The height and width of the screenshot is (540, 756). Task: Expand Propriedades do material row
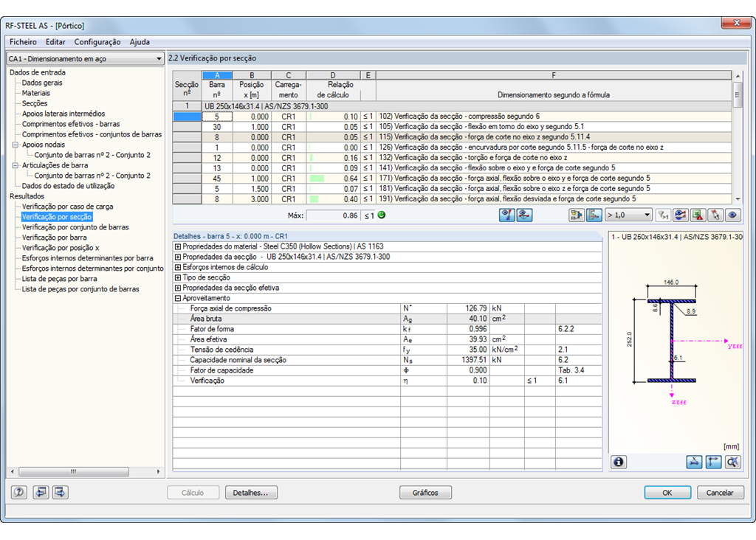[x=177, y=246]
